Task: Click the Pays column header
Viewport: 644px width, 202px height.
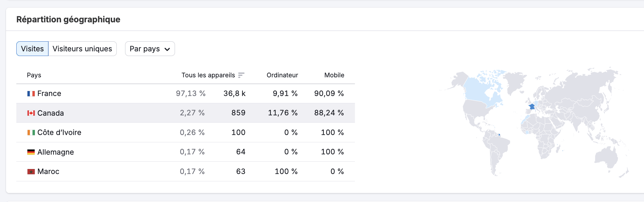Action: pyautogui.click(x=34, y=75)
